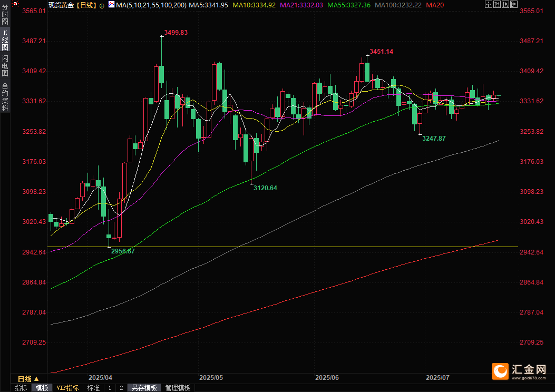Viewport: 555px width, 392px height.
Task: Click the crosshair cursor icon
Action: [x=489, y=4]
